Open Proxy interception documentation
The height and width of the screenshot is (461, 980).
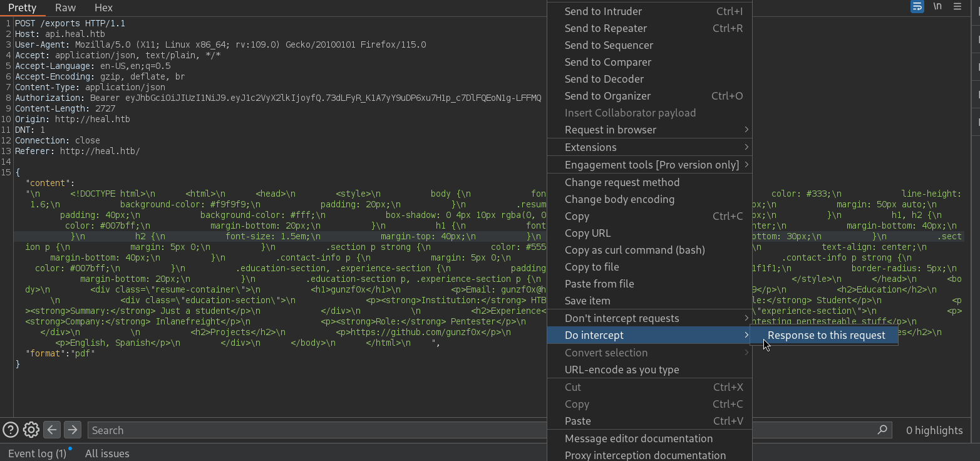[649, 455]
